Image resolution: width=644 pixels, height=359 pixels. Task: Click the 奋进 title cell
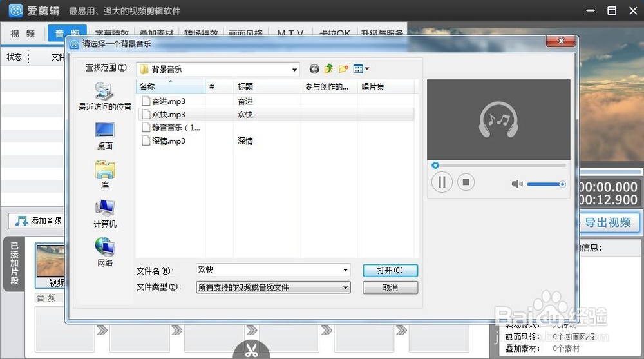click(x=245, y=101)
